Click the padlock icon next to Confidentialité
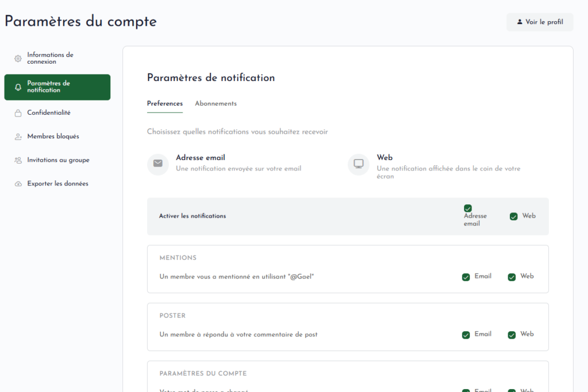 point(18,113)
